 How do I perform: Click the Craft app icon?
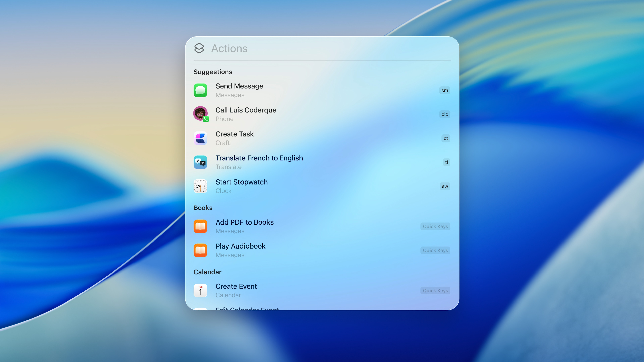pyautogui.click(x=200, y=138)
